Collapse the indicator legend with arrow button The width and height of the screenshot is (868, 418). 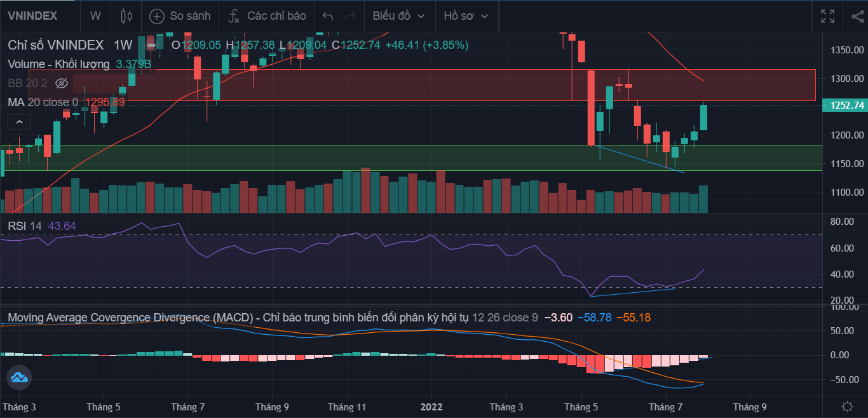click(x=19, y=122)
